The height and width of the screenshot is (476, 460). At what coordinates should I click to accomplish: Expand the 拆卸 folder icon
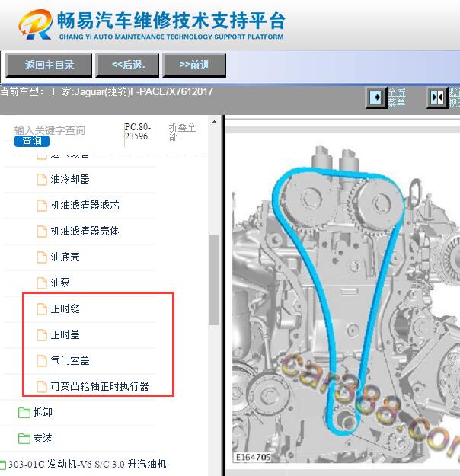24,413
